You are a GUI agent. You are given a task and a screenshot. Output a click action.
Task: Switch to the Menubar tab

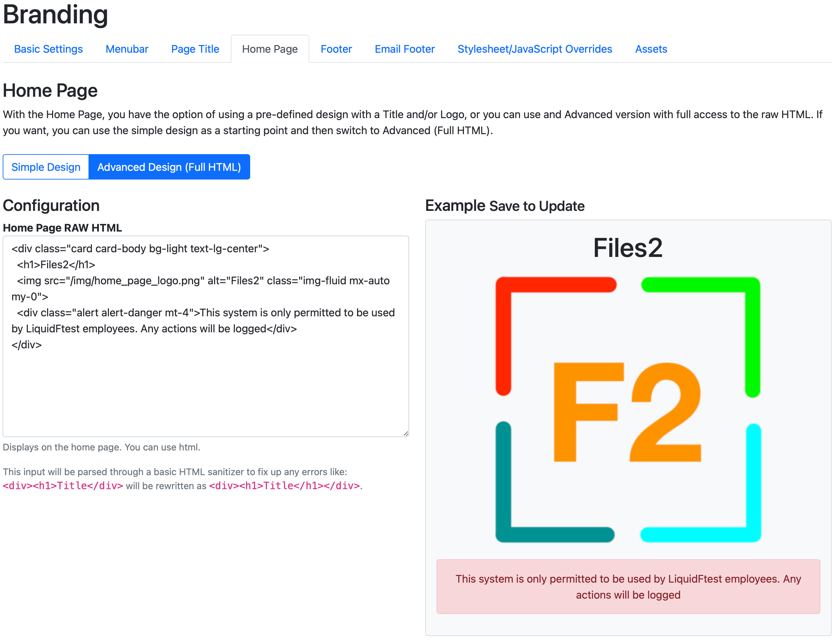[x=127, y=49]
